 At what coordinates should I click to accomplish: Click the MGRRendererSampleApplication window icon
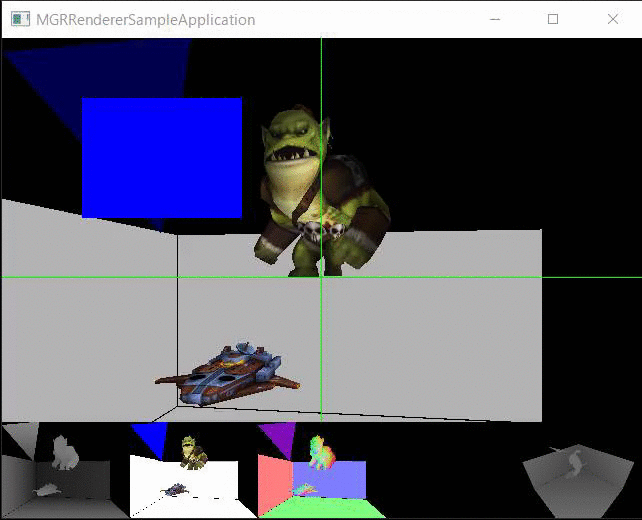tap(20, 19)
